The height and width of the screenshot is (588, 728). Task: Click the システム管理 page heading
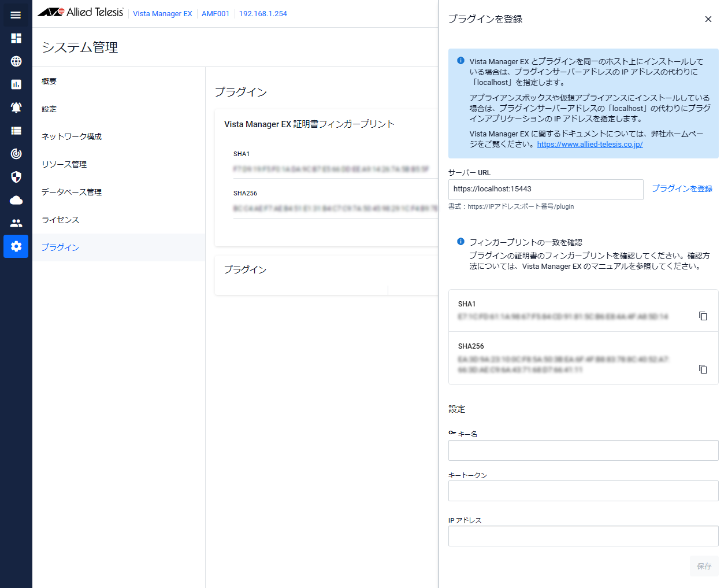click(80, 47)
